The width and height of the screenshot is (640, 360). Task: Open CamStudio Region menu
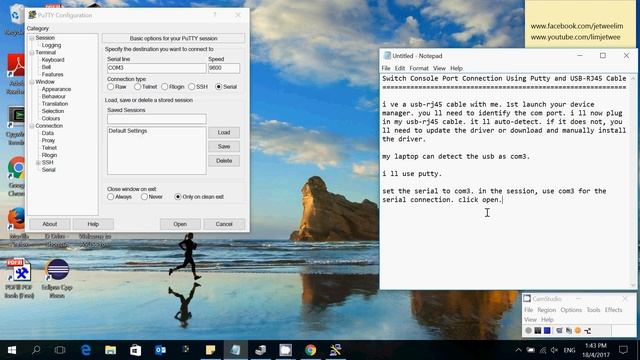tap(546, 310)
